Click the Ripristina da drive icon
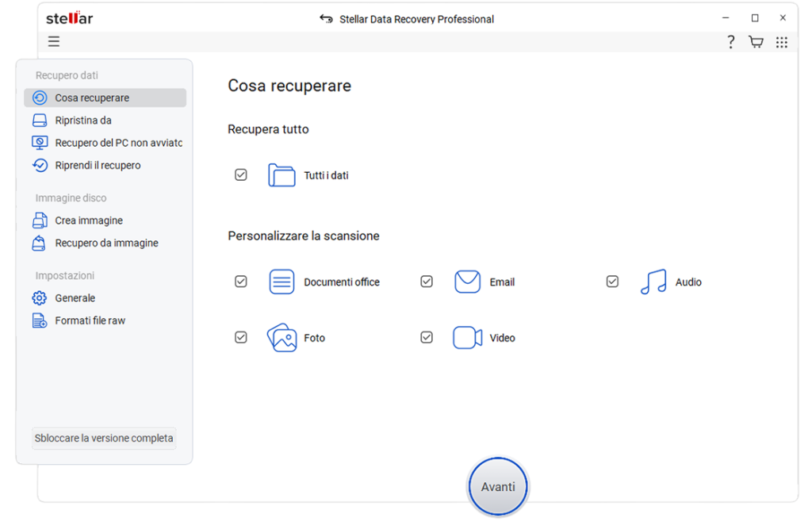 tap(40, 121)
